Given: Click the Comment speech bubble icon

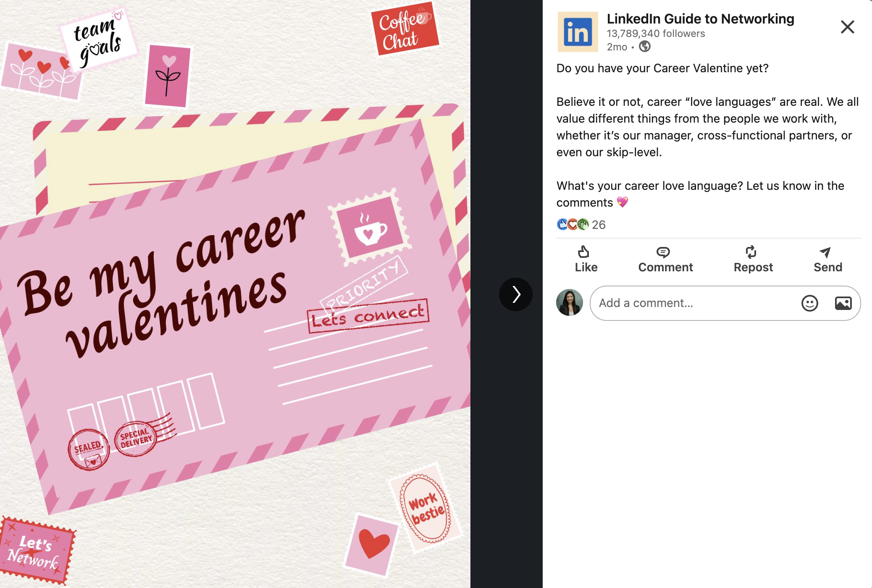Looking at the screenshot, I should (x=663, y=252).
